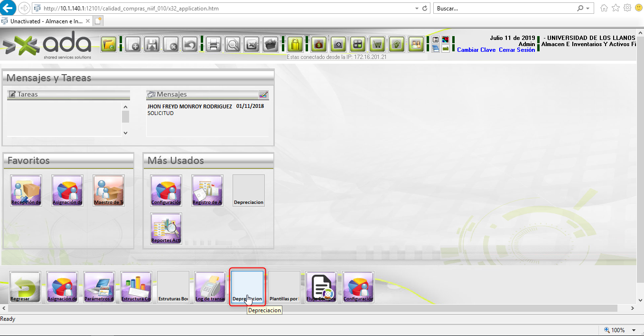Click the floppy disk save icon

(x=152, y=45)
